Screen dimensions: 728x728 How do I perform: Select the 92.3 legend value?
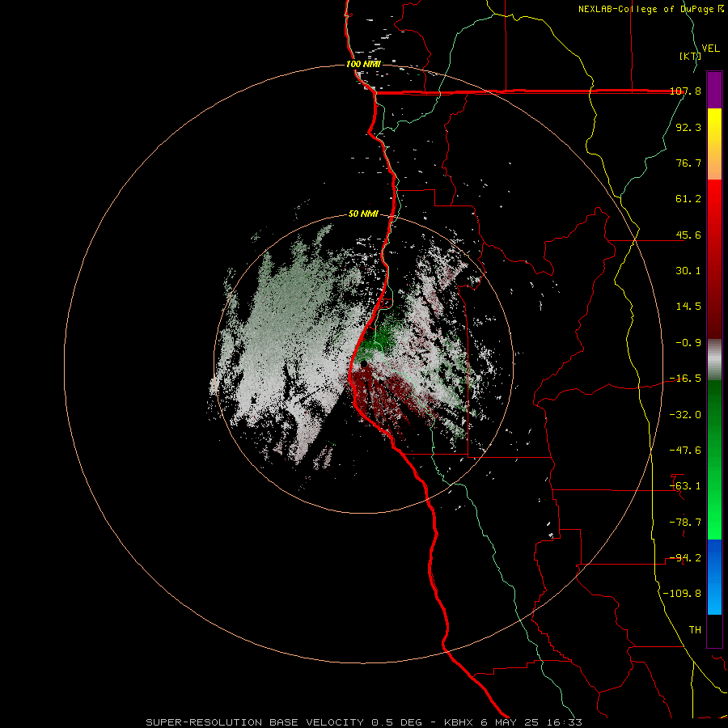tap(688, 127)
